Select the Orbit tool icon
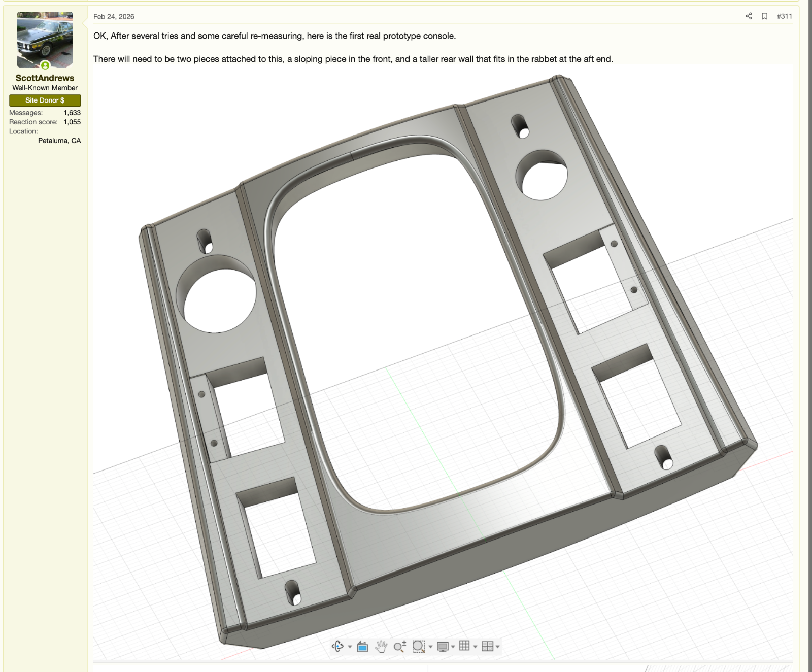 (x=337, y=646)
